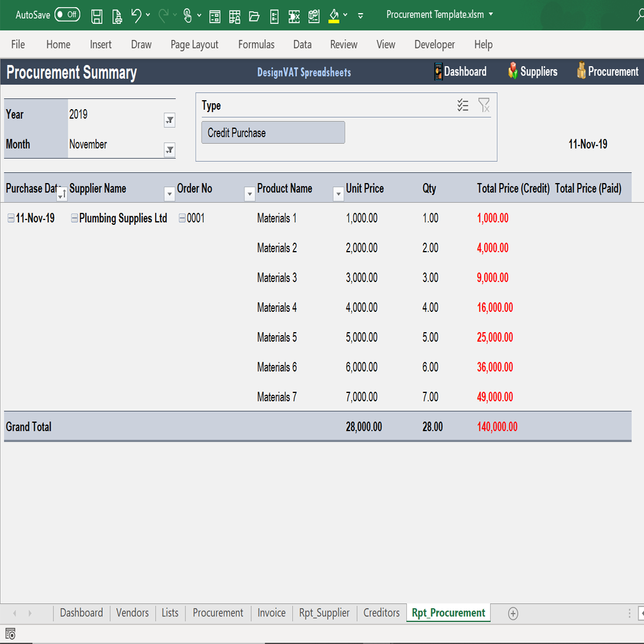The image size is (644, 644).
Task: Clear the Type slicer filter icon
Action: point(484,105)
